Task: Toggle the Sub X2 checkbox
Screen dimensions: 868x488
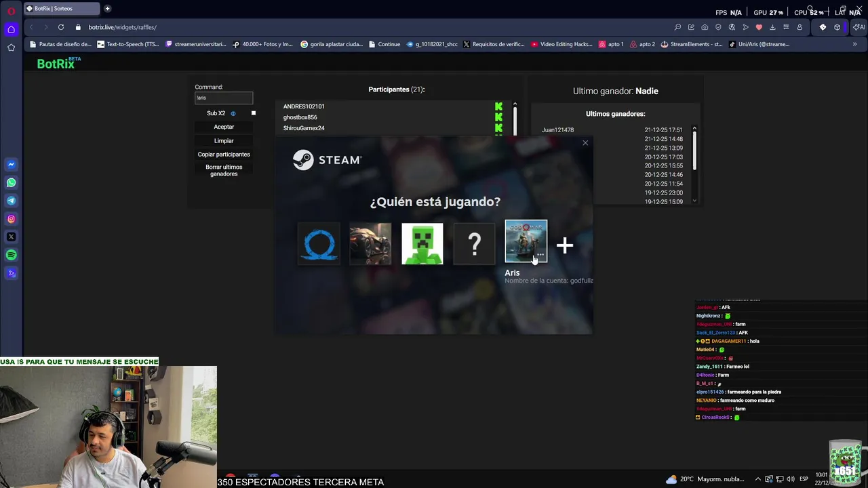Action: pos(254,113)
